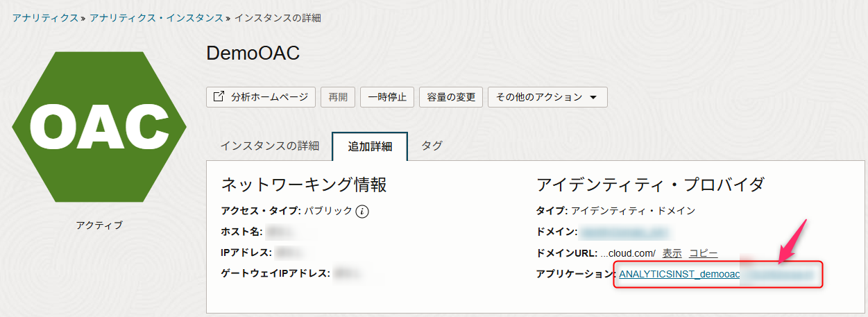Open the 分析ホームページ button
The width and height of the screenshot is (868, 317).
(261, 97)
